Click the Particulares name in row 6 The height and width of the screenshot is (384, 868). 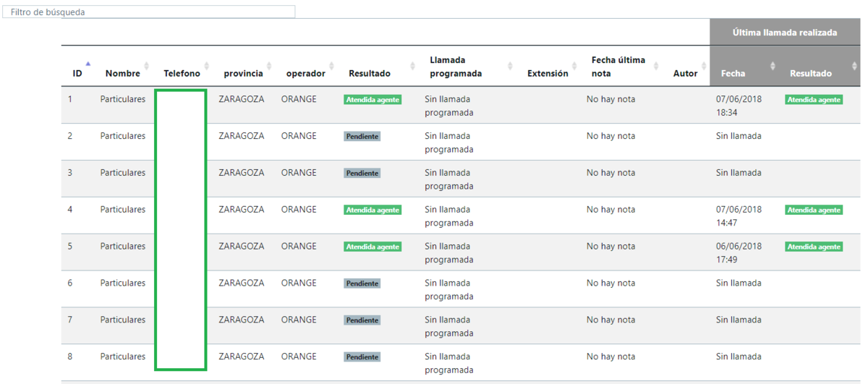(x=122, y=283)
